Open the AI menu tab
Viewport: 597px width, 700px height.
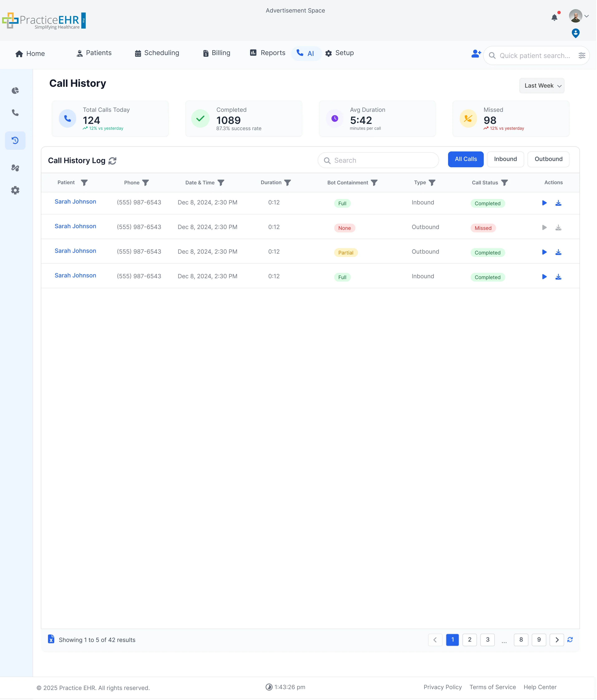[x=306, y=53]
